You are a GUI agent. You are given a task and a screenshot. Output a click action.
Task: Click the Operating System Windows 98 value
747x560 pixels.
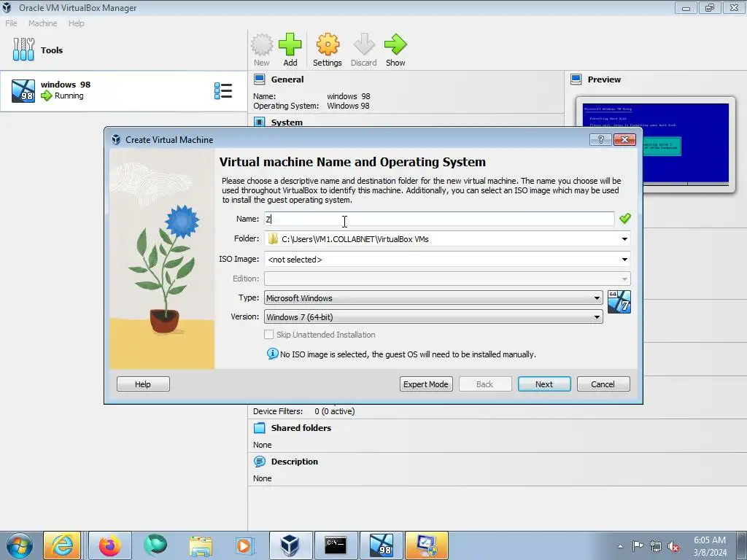click(348, 106)
